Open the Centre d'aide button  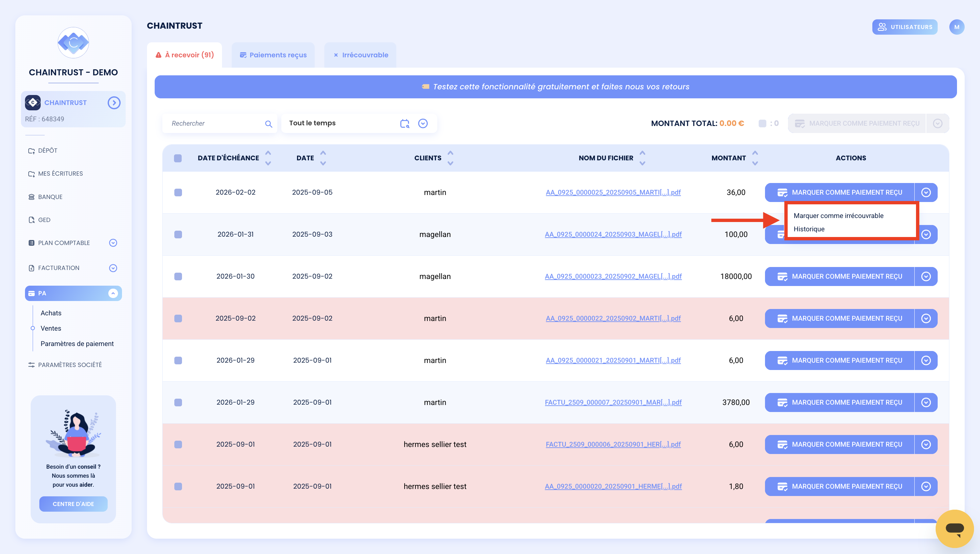pos(73,504)
